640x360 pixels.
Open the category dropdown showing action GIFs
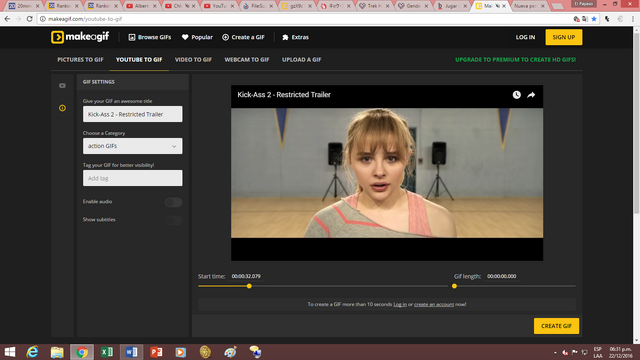coord(133,146)
